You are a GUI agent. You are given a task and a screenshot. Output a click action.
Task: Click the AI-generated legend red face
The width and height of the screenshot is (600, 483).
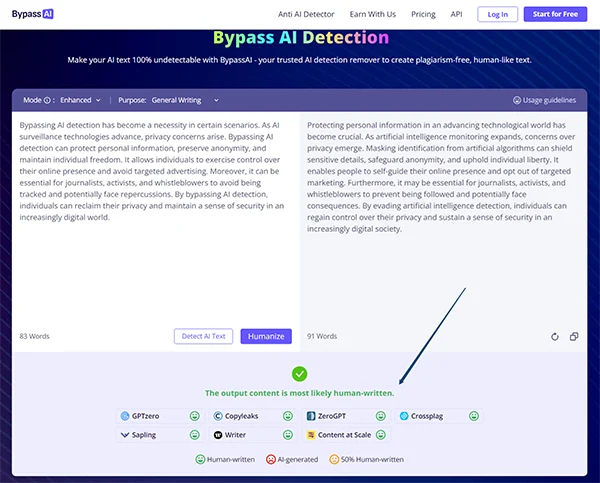pos(271,459)
